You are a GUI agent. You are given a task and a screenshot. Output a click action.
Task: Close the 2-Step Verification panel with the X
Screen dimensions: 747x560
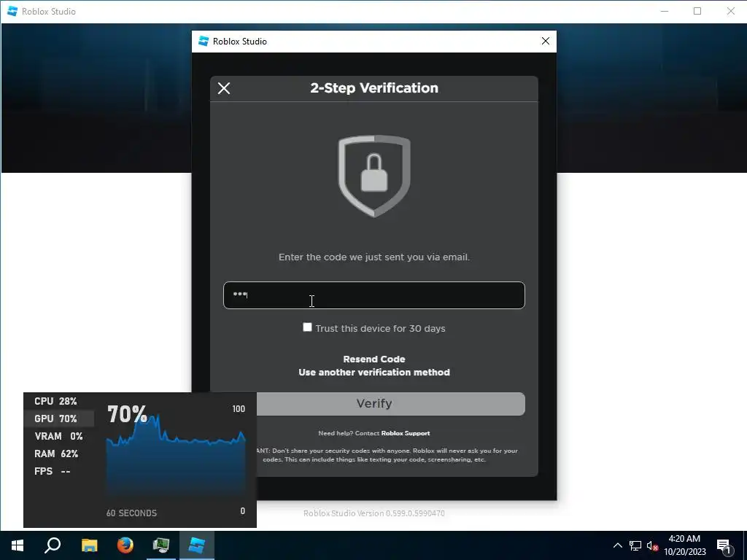(224, 88)
